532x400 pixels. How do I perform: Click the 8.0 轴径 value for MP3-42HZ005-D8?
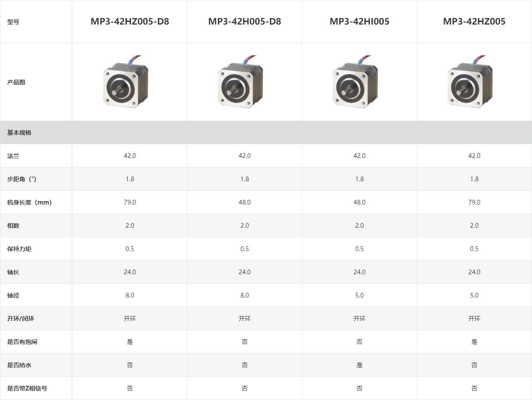(130, 295)
